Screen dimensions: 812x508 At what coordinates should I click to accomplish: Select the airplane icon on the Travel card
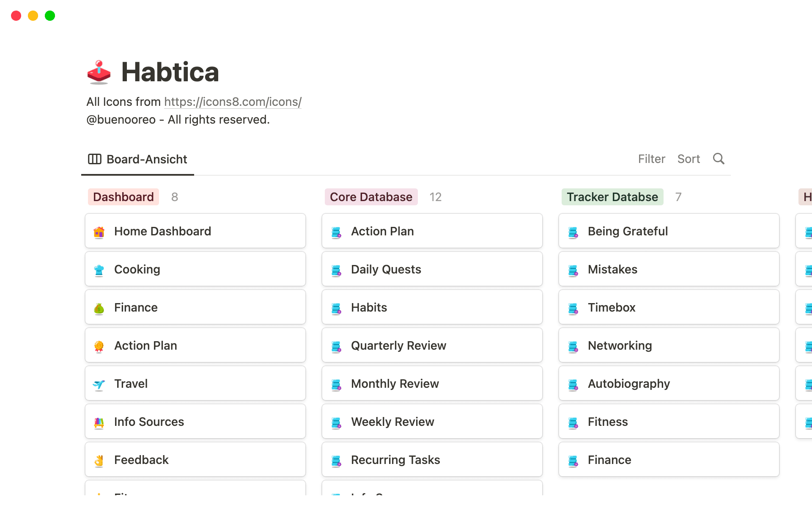click(99, 384)
